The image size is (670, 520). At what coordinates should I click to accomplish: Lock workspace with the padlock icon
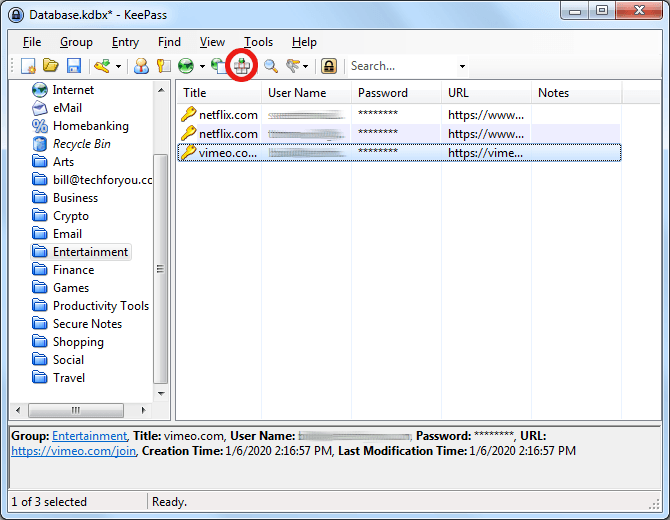coord(329,66)
